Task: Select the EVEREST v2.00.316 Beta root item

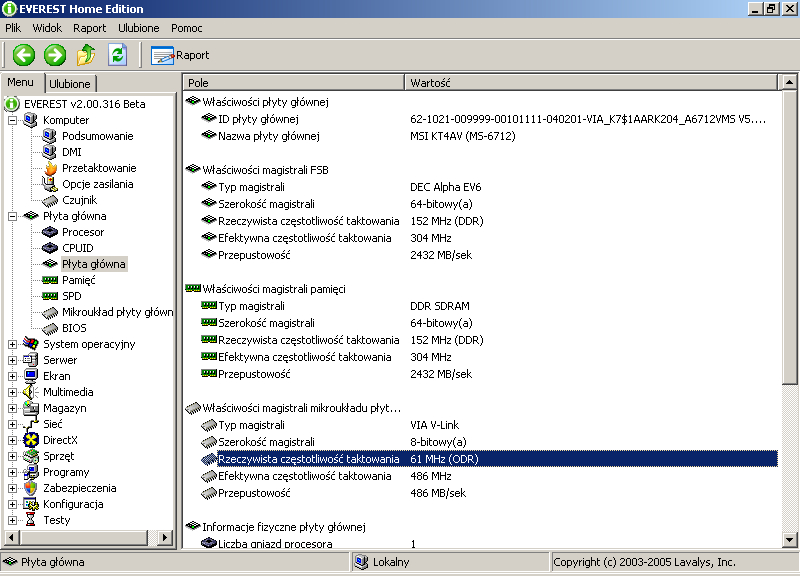Action: point(85,104)
